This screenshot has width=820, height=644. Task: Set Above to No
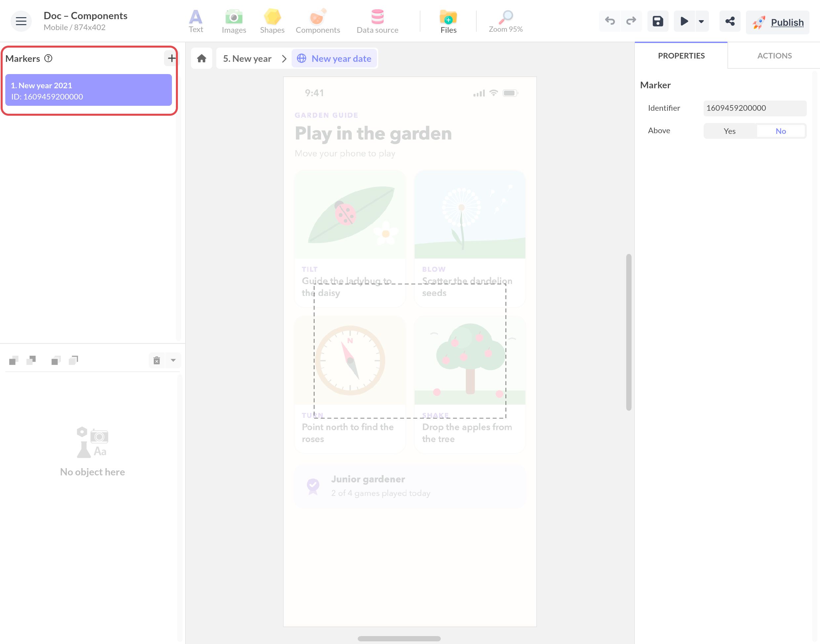pos(780,131)
